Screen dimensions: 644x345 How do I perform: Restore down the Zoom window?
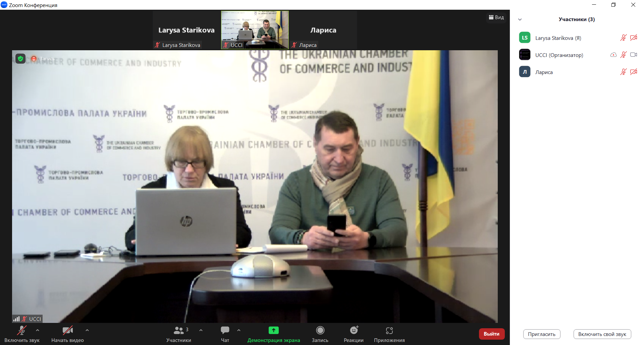(613, 5)
